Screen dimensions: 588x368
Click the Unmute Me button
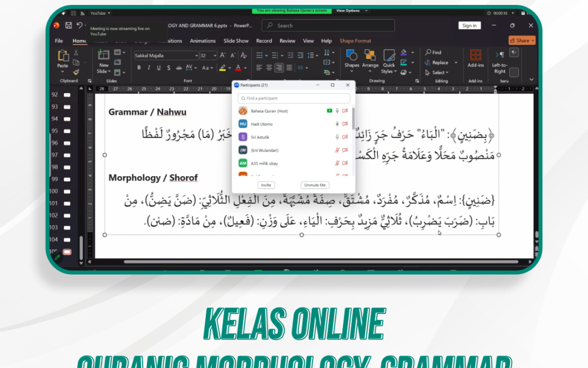click(315, 185)
